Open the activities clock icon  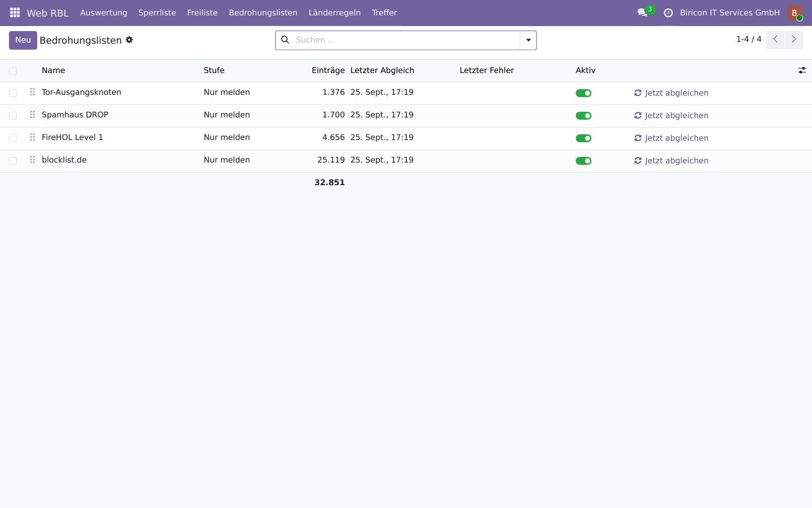pyautogui.click(x=668, y=13)
